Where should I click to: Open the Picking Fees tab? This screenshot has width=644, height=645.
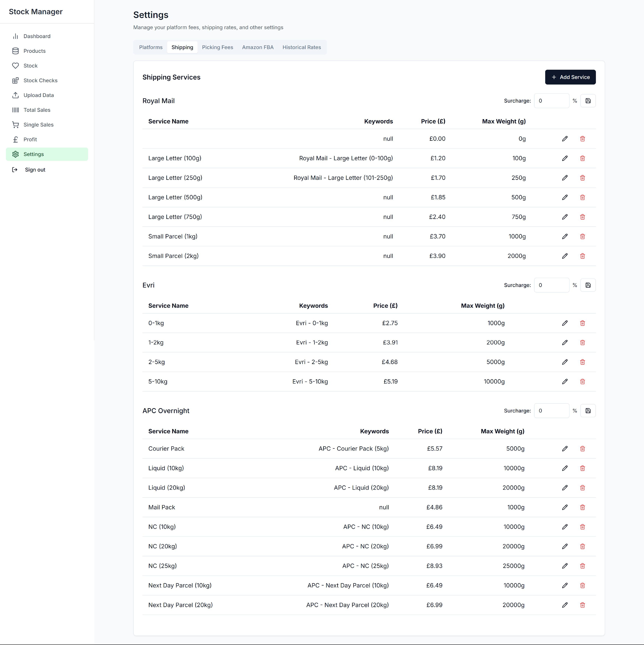pyautogui.click(x=218, y=47)
